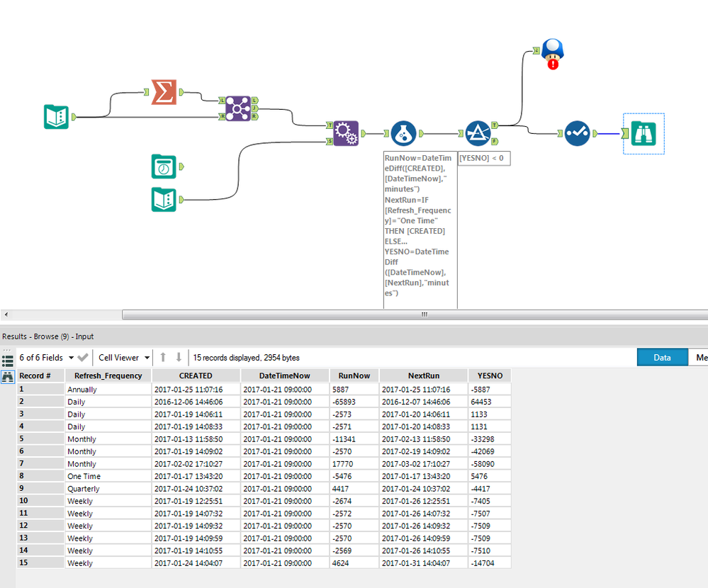This screenshot has height=588, width=708.
Task: Click the Join tool R output anchor
Action: click(x=254, y=116)
